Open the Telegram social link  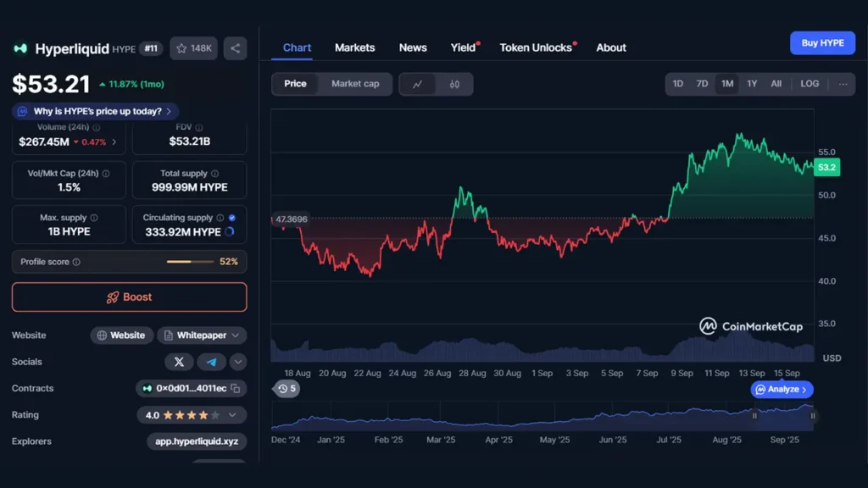pos(211,362)
